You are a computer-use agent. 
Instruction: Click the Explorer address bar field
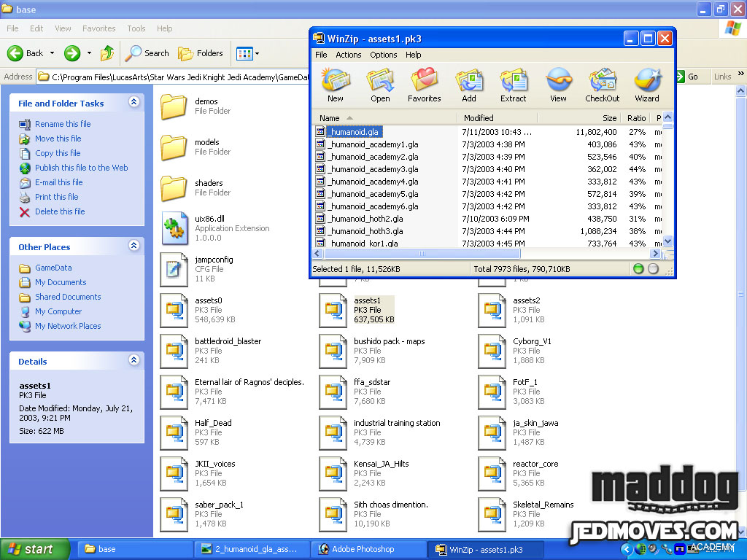[174, 77]
